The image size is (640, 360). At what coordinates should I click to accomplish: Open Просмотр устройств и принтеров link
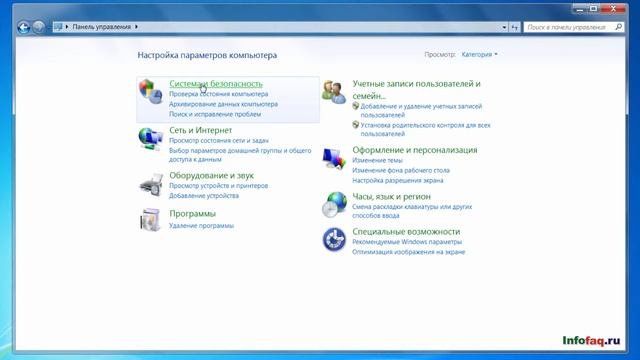[x=219, y=186]
